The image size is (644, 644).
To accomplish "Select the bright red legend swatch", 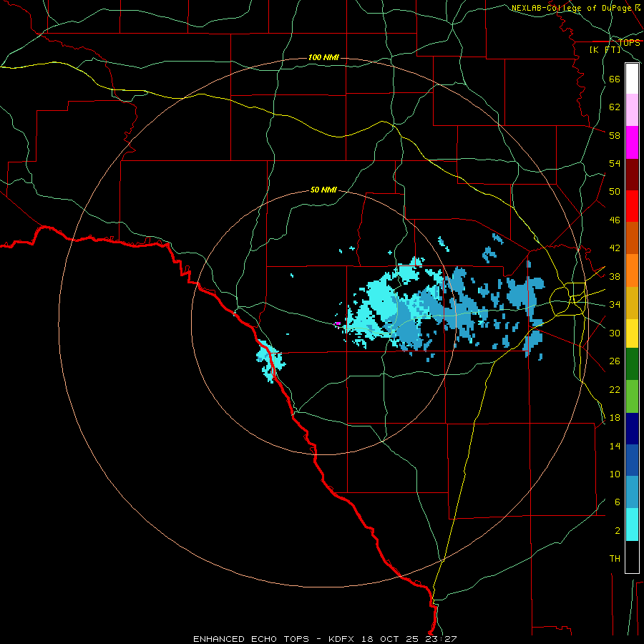I will 632,206.
